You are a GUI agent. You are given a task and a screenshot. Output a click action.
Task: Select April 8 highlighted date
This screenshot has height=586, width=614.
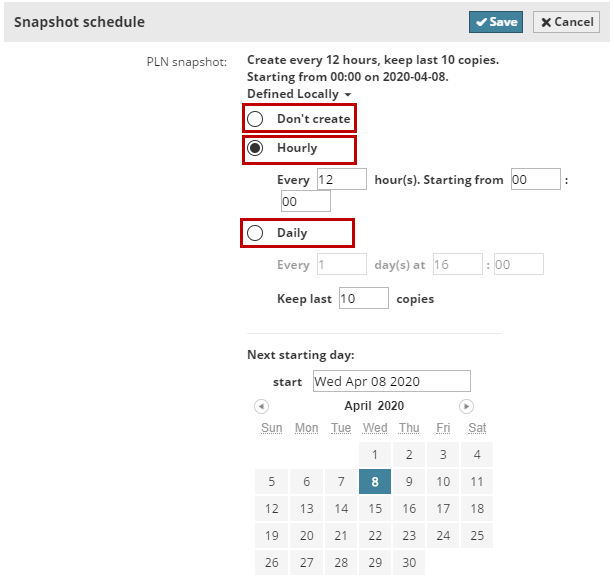(x=375, y=481)
